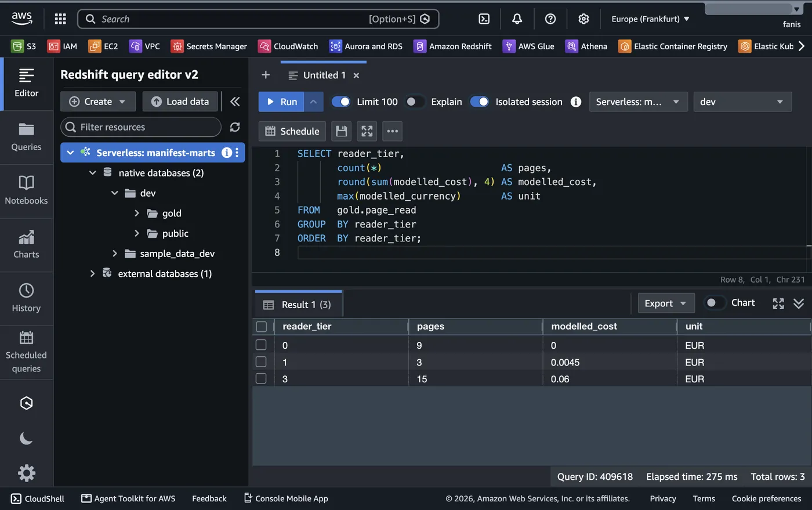Open the Export dropdown
The image size is (812, 510).
(666, 303)
